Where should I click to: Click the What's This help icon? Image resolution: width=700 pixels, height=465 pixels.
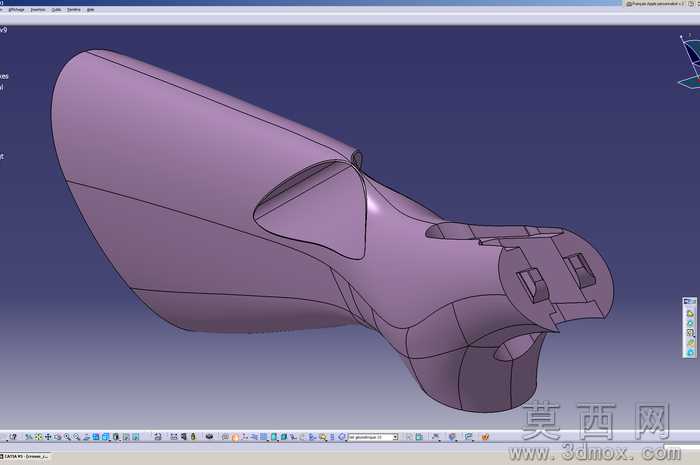pos(13,437)
